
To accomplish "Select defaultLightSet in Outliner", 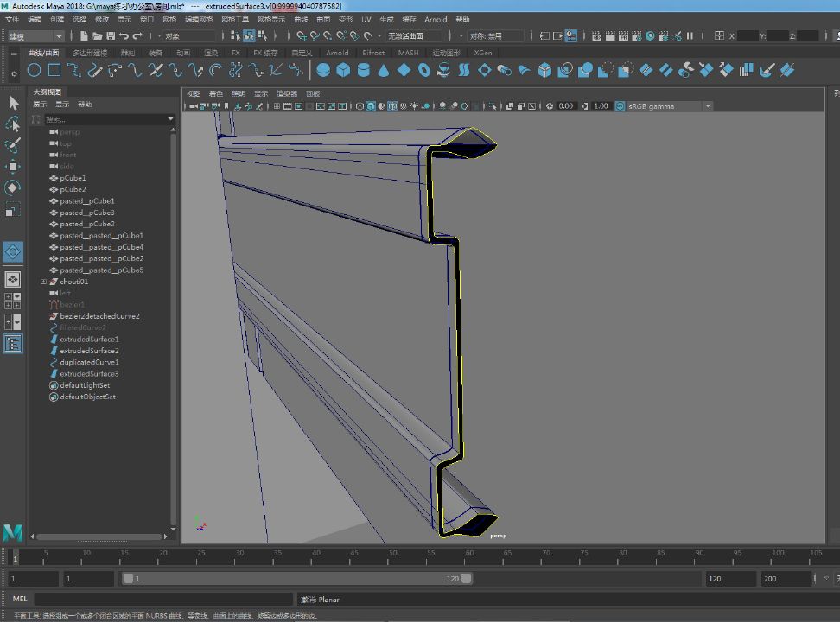I will (85, 385).
